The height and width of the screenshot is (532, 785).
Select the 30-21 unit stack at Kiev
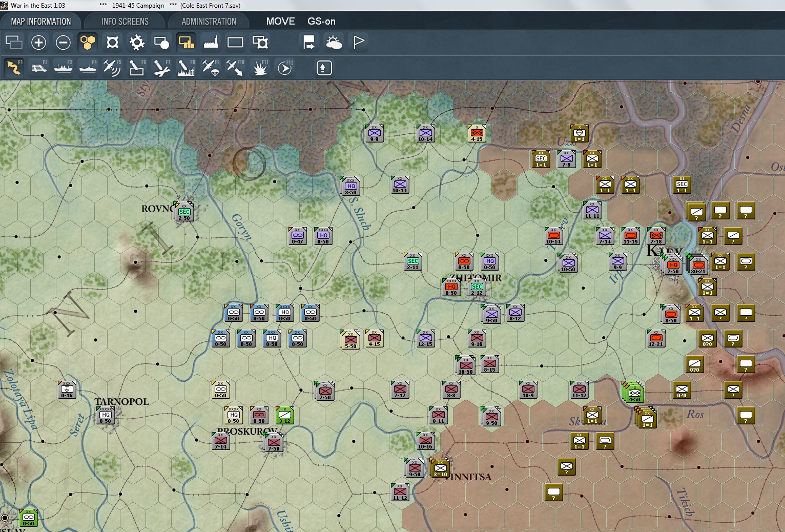(x=698, y=264)
